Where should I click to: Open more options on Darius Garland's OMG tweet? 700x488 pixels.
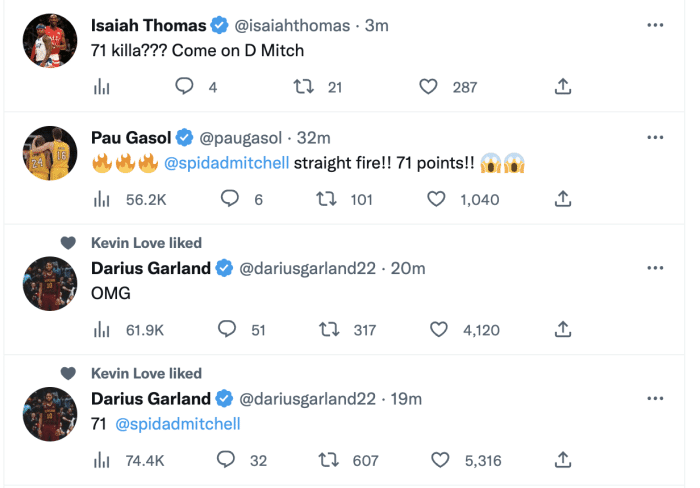(655, 268)
